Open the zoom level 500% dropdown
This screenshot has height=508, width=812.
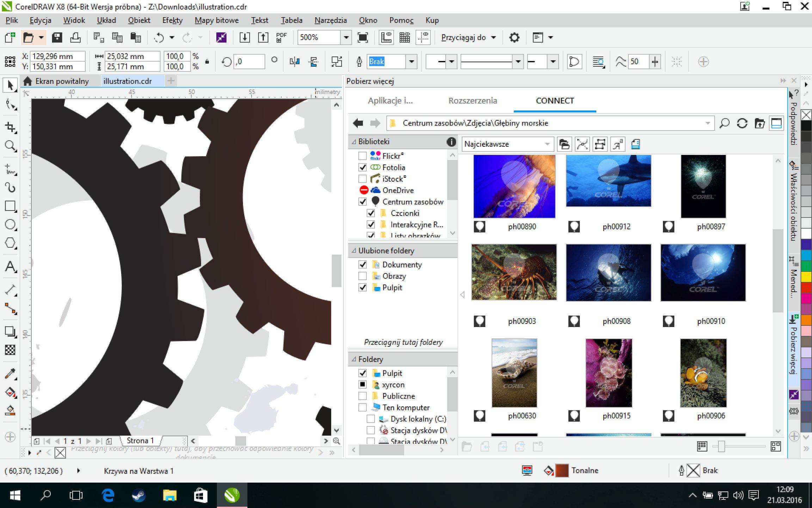pos(346,37)
